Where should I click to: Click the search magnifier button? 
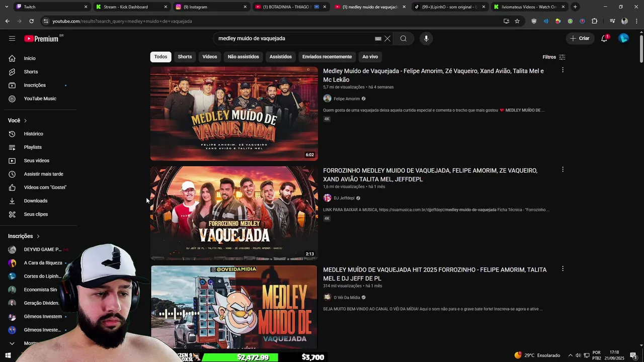coord(404,39)
